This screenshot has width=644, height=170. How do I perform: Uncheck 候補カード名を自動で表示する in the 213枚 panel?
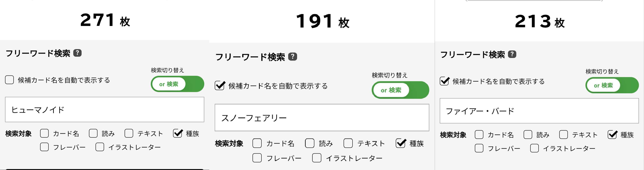[x=444, y=81]
